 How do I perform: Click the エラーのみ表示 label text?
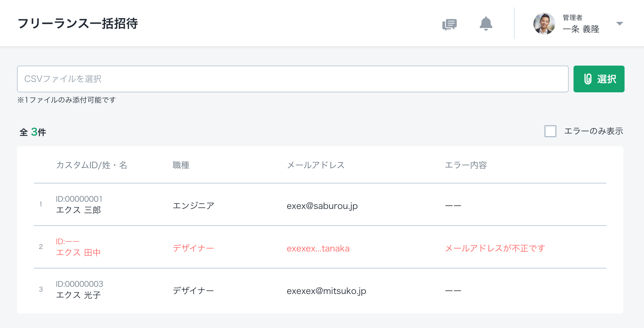pyautogui.click(x=594, y=131)
